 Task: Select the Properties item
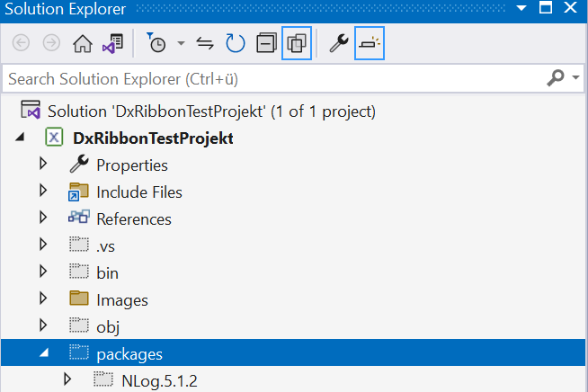tap(132, 165)
